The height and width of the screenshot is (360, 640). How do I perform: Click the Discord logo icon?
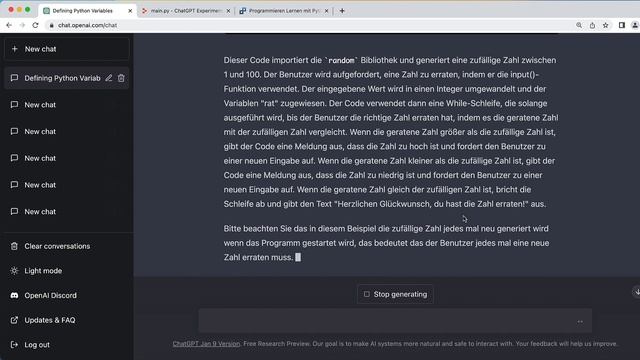[14, 295]
